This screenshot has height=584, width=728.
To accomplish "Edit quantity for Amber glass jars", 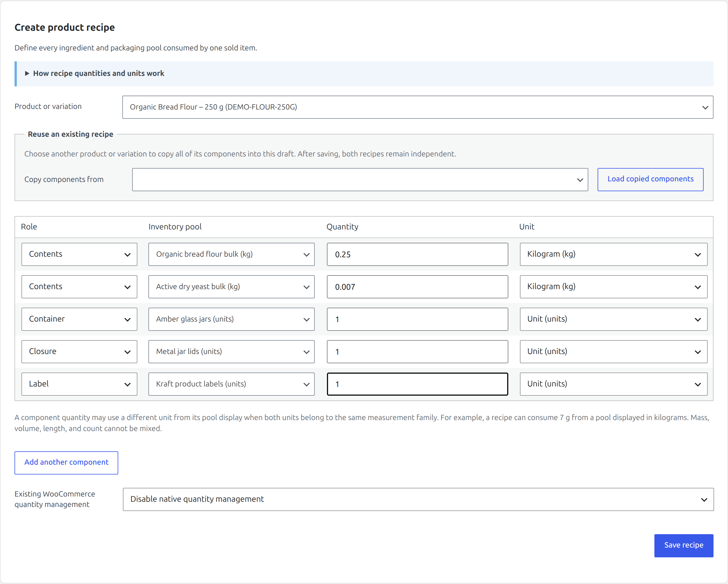I will pos(417,319).
